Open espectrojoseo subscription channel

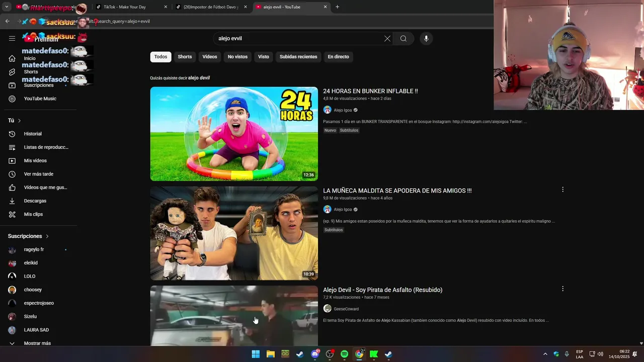(x=38, y=303)
